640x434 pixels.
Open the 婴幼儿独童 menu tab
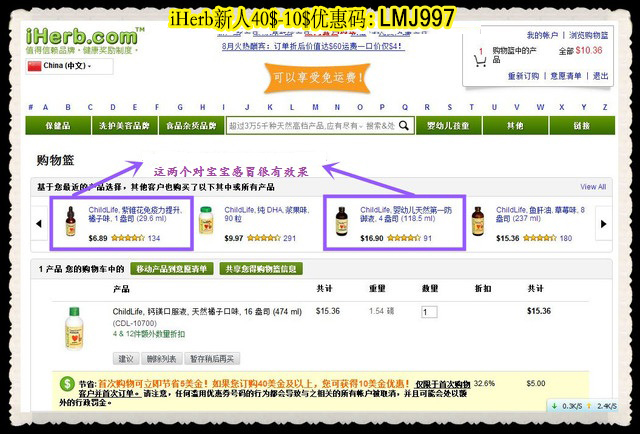pos(449,126)
